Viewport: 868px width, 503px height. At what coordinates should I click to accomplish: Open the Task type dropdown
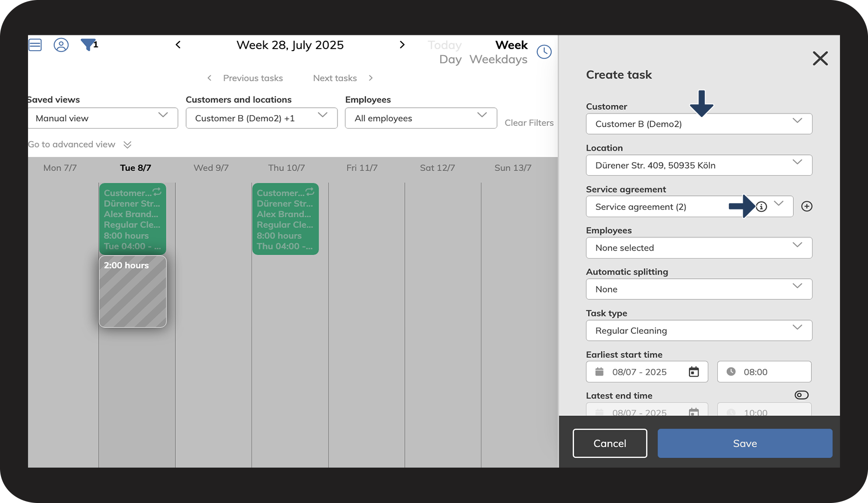[x=699, y=330]
